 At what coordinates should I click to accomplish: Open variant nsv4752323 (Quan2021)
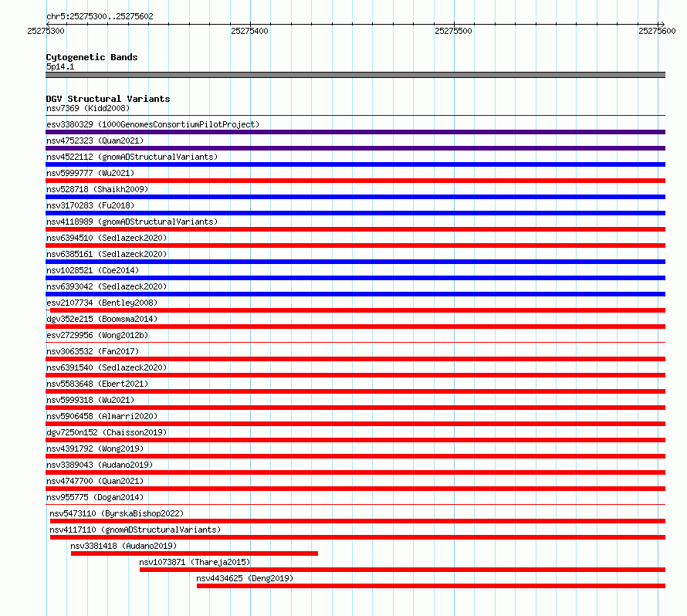click(x=95, y=140)
